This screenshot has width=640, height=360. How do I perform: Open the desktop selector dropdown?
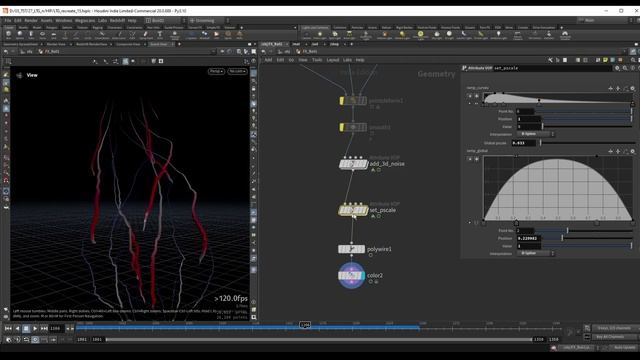[x=165, y=20]
